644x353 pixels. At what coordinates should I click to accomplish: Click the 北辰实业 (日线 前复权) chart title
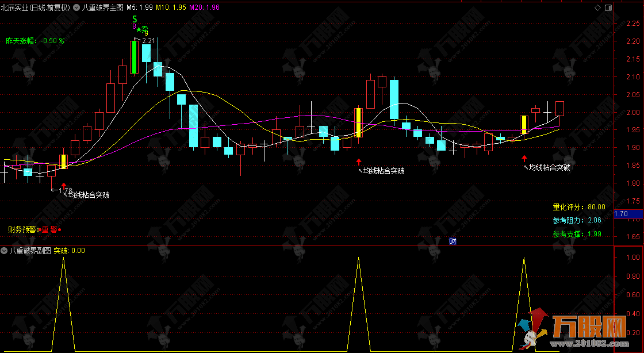coord(36,7)
